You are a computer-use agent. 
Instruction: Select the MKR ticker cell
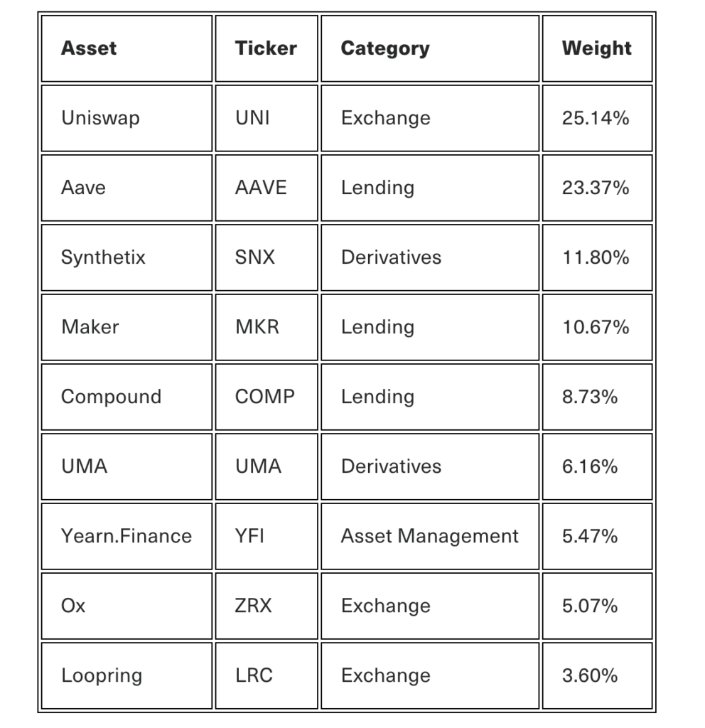click(257, 327)
